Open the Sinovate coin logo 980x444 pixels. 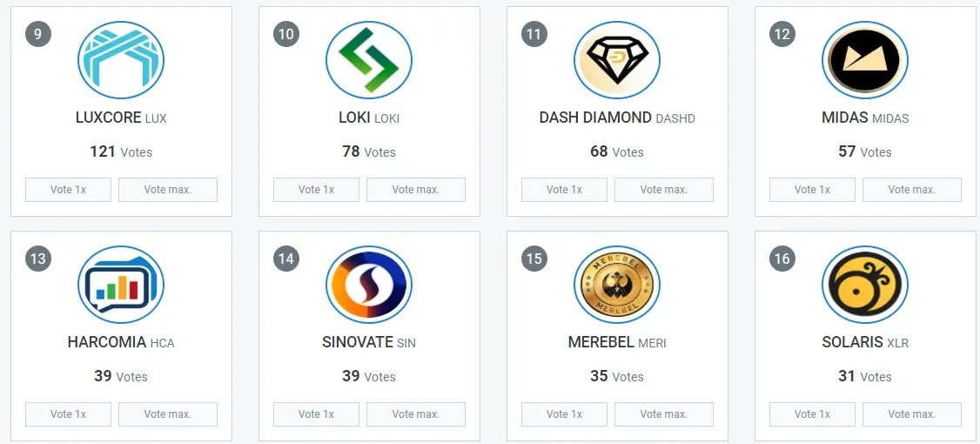369,285
